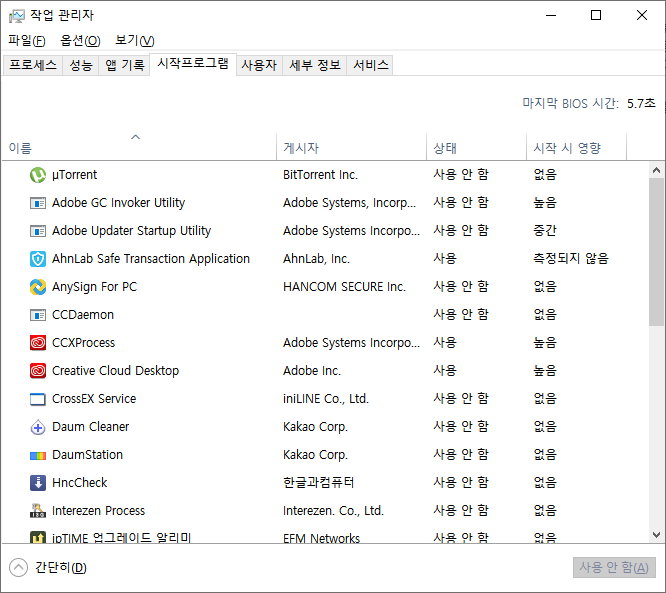Image resolution: width=666 pixels, height=593 pixels.
Task: Click the scrollbar up arrow
Action: 656,170
